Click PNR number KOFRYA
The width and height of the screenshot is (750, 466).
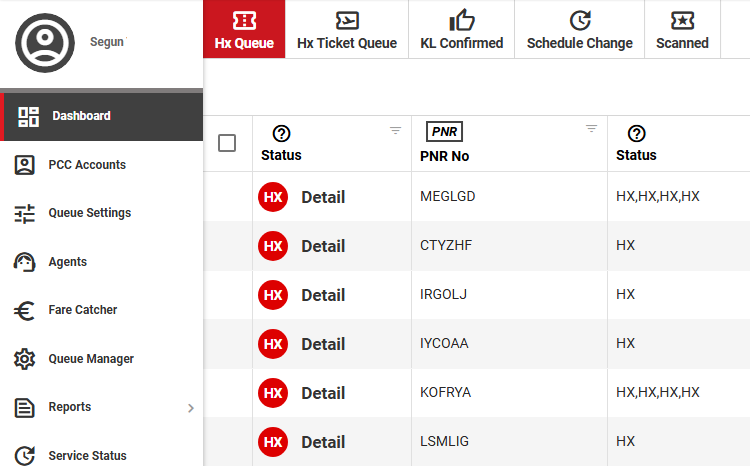point(445,392)
